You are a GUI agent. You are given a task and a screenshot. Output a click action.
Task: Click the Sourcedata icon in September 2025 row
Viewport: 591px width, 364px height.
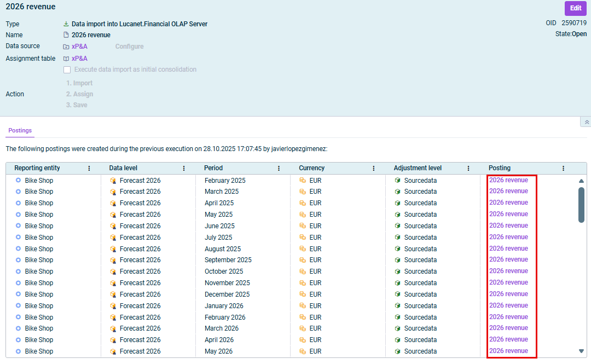pyautogui.click(x=397, y=260)
